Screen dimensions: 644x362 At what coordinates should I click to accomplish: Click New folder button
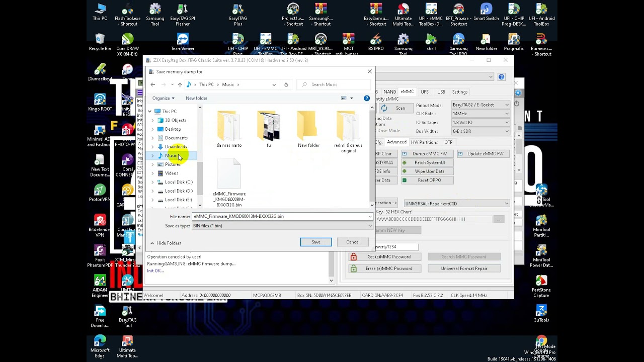pyautogui.click(x=196, y=98)
